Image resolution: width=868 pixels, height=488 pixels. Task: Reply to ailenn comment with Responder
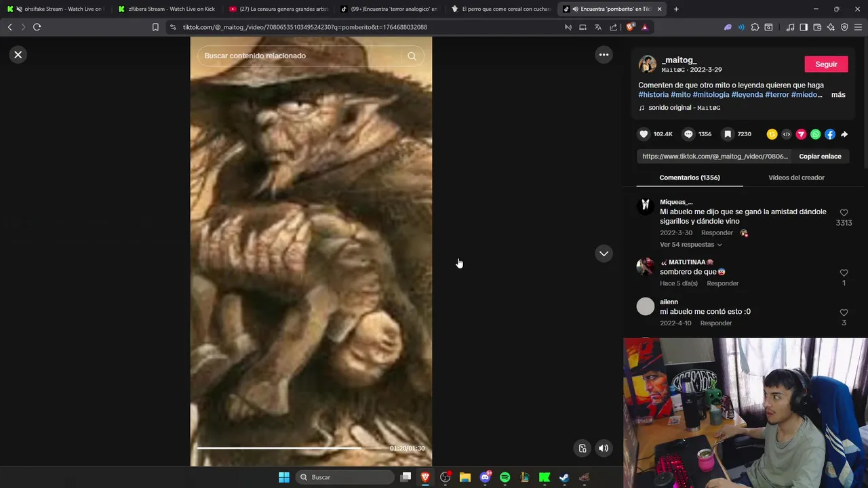point(715,323)
